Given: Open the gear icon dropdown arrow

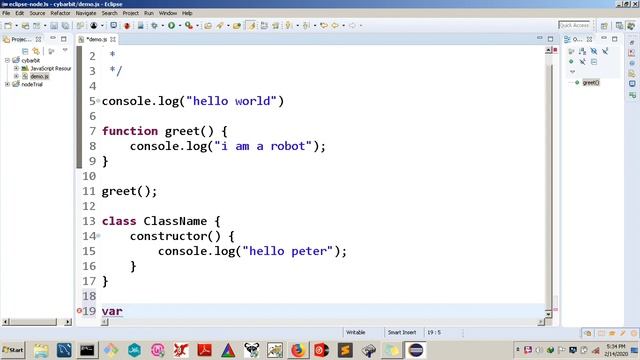Looking at the screenshot, I should pos(162,26).
